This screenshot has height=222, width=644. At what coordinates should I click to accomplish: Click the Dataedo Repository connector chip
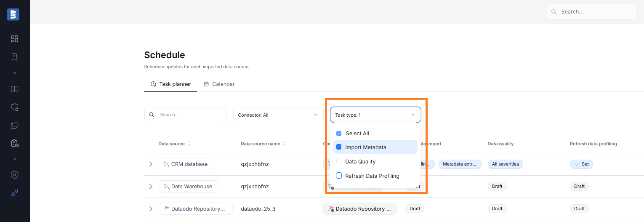(x=360, y=209)
